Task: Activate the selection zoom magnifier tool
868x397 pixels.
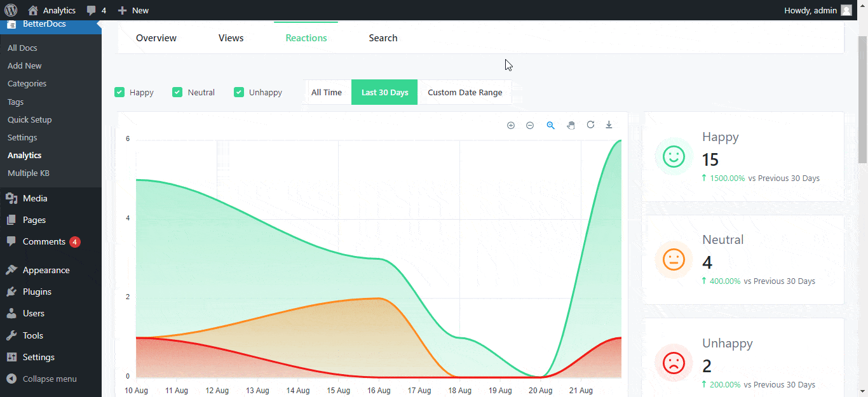Action: pyautogui.click(x=550, y=125)
